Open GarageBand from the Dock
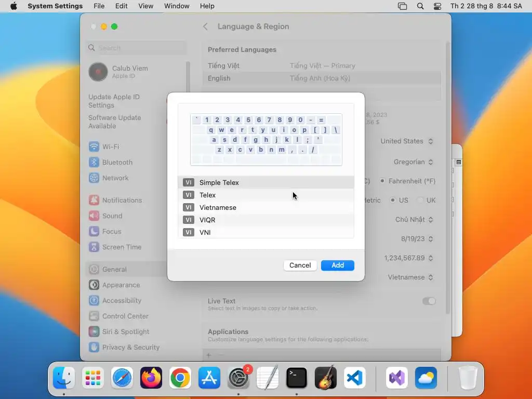The height and width of the screenshot is (399, 532). click(x=326, y=378)
